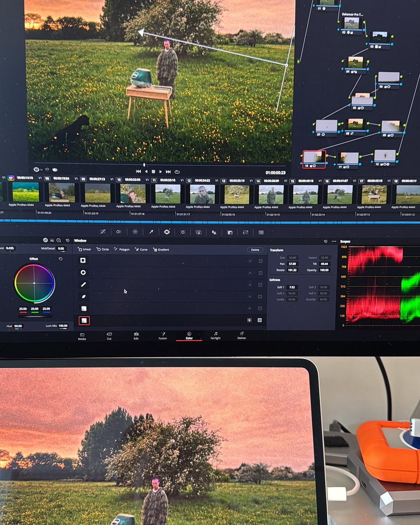Select the gradient window shape in last row
Viewport: 420px width, 525px height.
[84, 320]
